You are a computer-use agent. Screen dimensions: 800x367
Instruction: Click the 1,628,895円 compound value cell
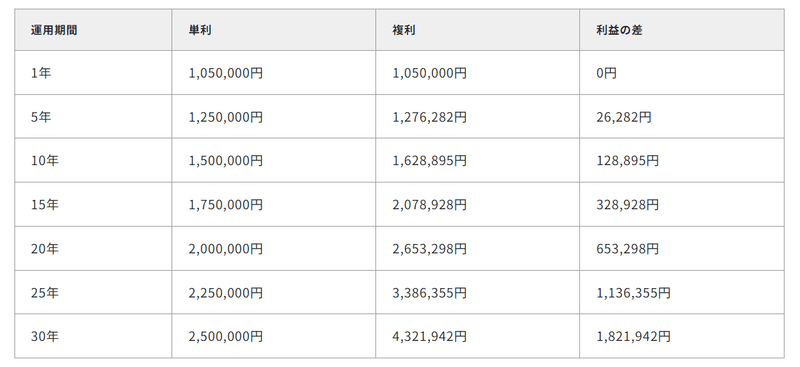coord(478,160)
